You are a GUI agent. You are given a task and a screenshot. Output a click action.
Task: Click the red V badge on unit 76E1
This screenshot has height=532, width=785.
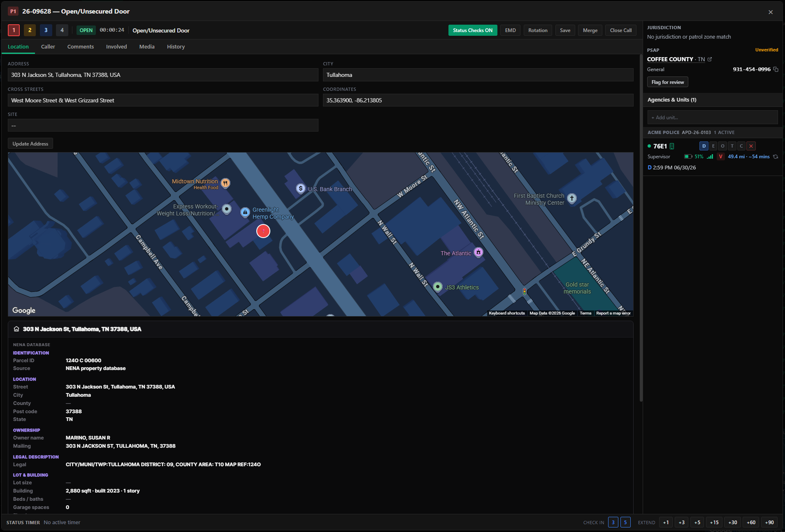[x=720, y=157]
